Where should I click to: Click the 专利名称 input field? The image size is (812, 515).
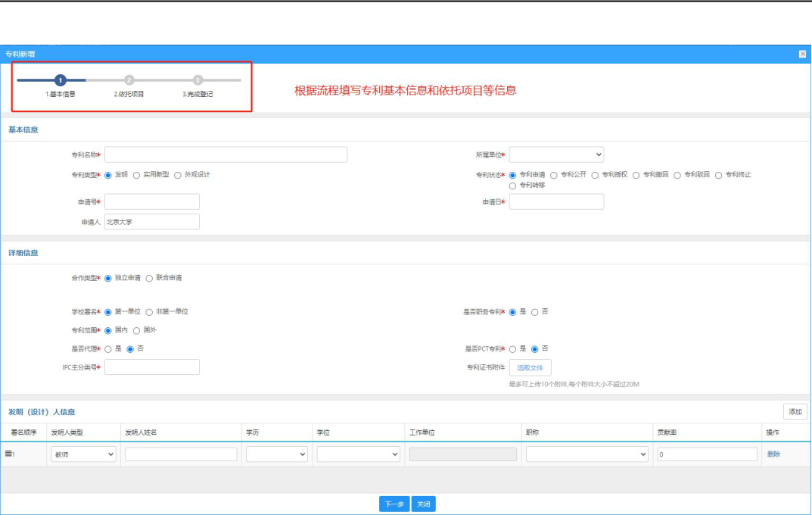click(226, 154)
